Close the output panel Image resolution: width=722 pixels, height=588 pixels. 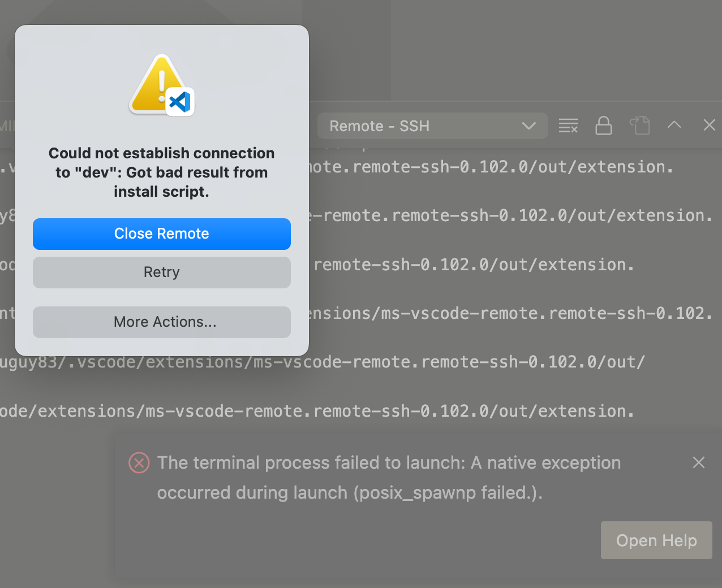(709, 125)
